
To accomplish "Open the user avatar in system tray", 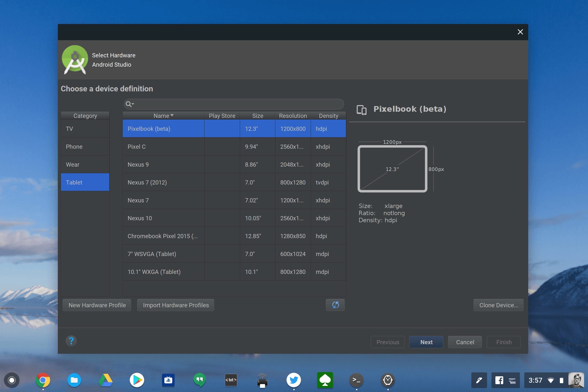I will point(576,380).
